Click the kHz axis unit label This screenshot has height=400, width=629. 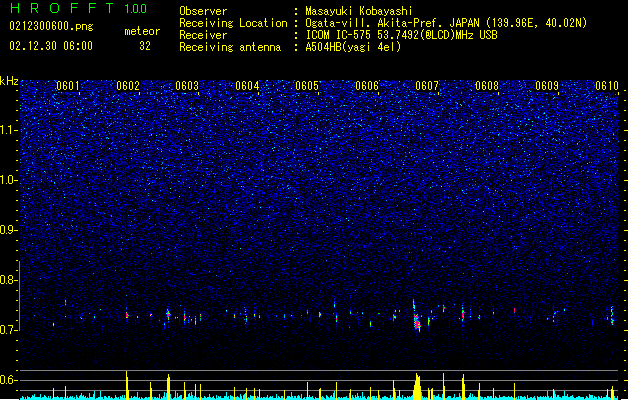(x=9, y=81)
